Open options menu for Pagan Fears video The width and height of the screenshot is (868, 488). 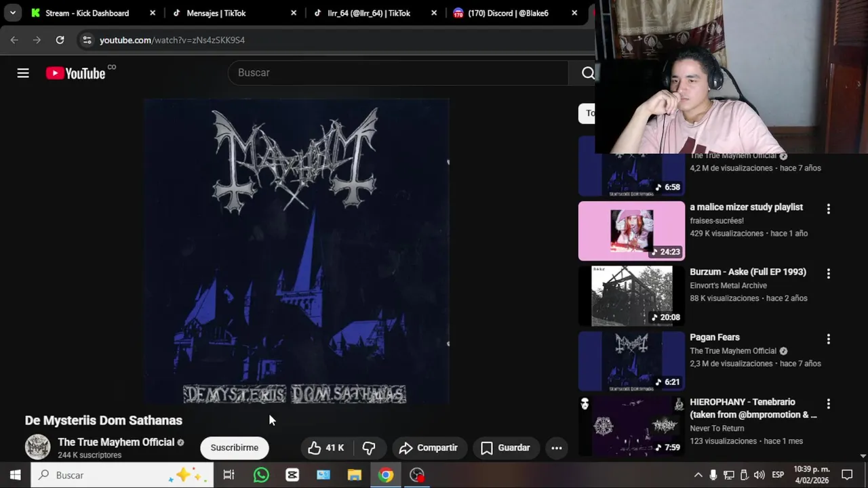pos(828,339)
